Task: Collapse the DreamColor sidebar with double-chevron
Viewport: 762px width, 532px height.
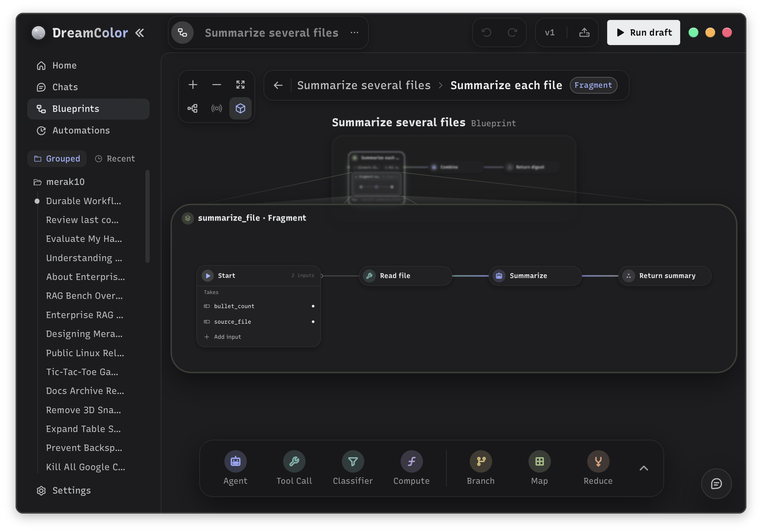Action: click(x=139, y=33)
